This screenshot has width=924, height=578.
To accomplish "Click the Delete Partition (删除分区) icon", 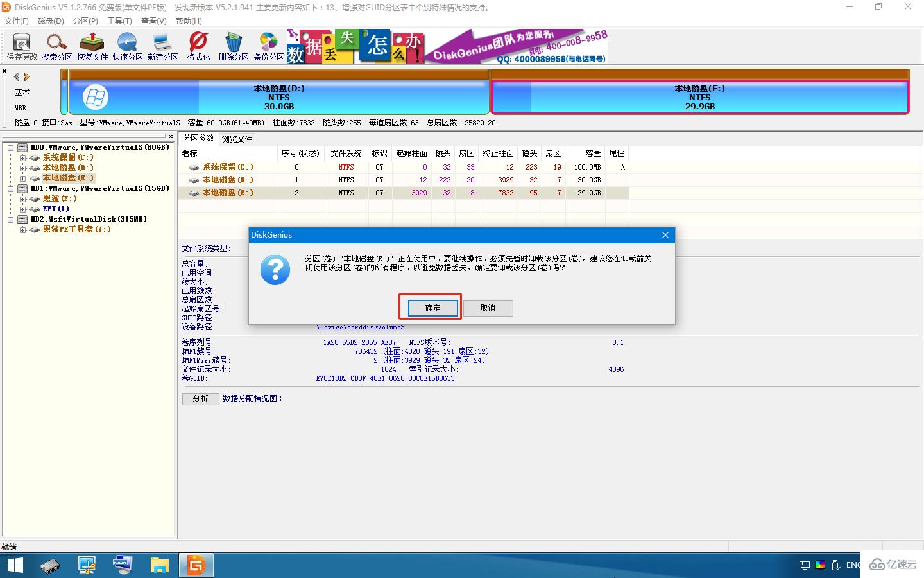I will click(x=234, y=46).
